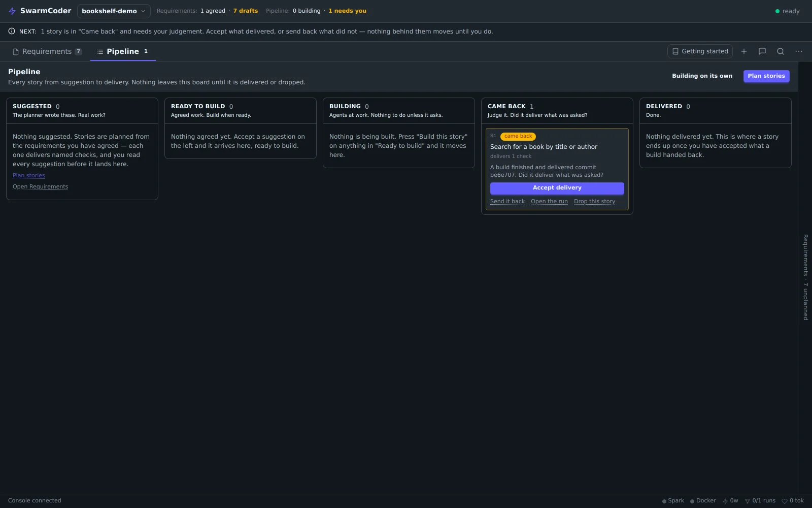The width and height of the screenshot is (812, 508).
Task: Click the info icon beside NEXT
Action: [12, 31]
